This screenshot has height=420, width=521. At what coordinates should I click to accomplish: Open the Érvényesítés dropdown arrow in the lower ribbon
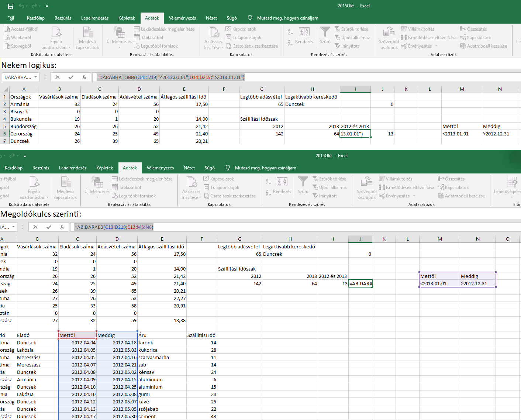click(414, 196)
